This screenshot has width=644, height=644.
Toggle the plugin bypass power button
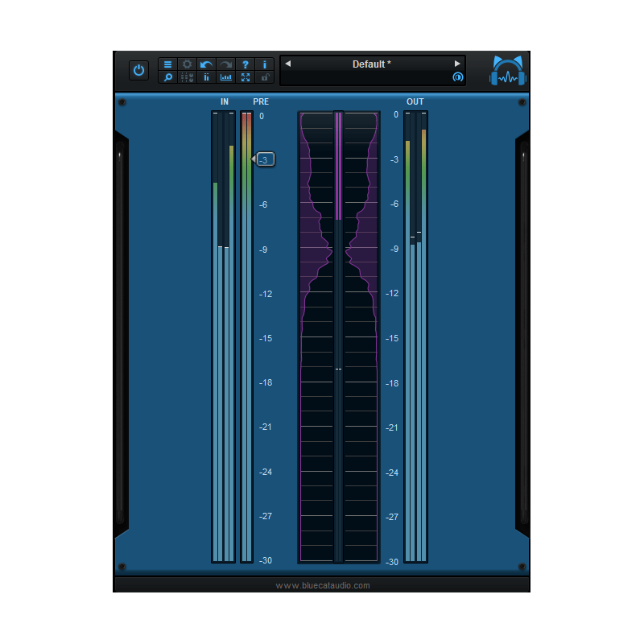point(138,70)
